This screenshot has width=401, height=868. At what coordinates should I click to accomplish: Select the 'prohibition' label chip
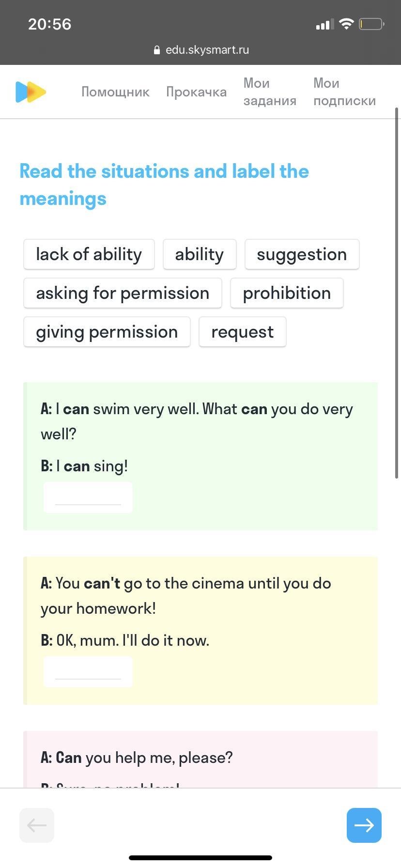tap(287, 293)
